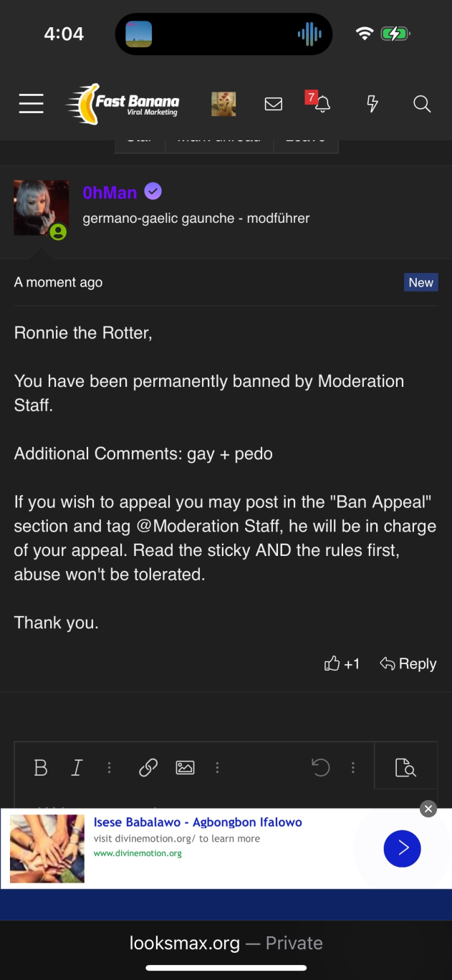Viewport: 452px width, 980px height.
Task: Like the post with thumbs up
Action: [x=332, y=664]
